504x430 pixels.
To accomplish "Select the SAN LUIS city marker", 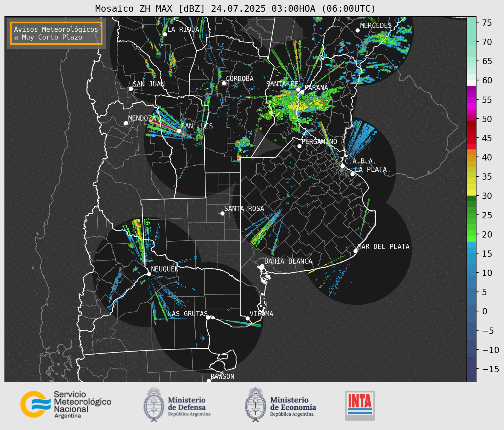I will 179,131.
